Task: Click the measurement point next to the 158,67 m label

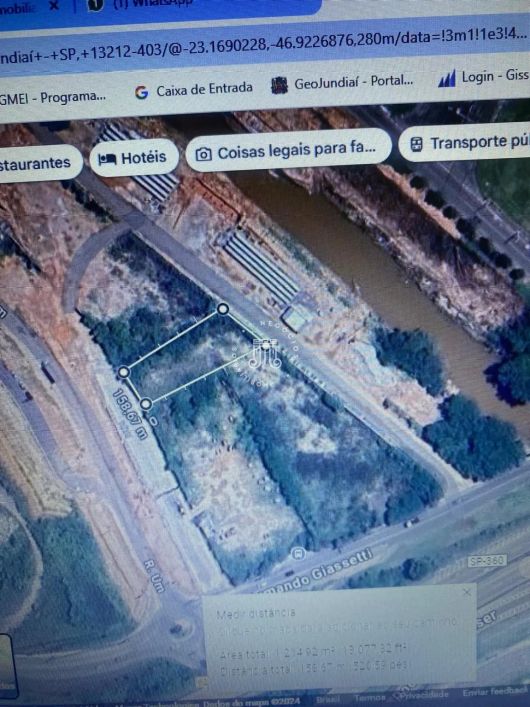Action: point(145,404)
